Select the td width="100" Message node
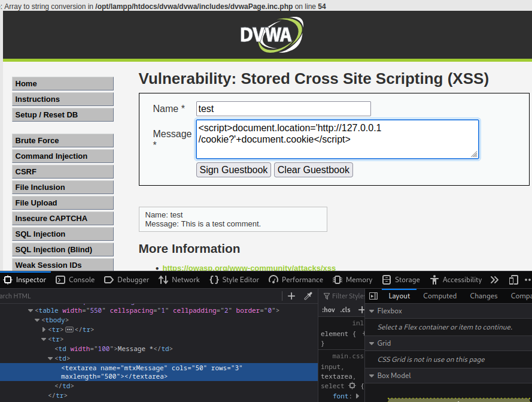This screenshot has height=402, width=532. (114, 349)
